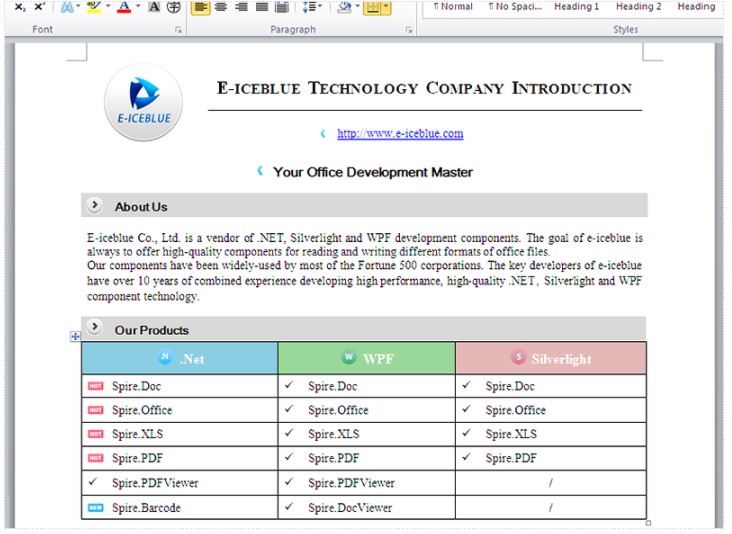Screen dimensions: 732x534
Task: Click 'Your Office Development Master' text
Action: point(373,172)
